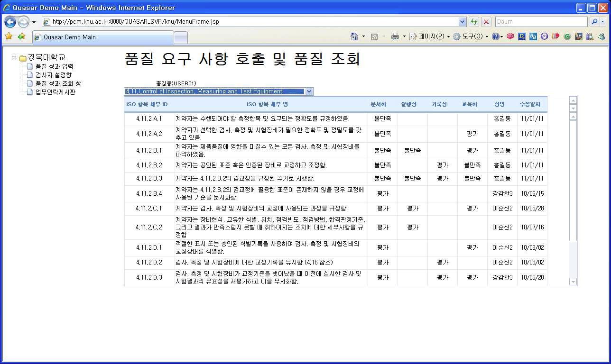Focus the Daum search box

(541, 22)
